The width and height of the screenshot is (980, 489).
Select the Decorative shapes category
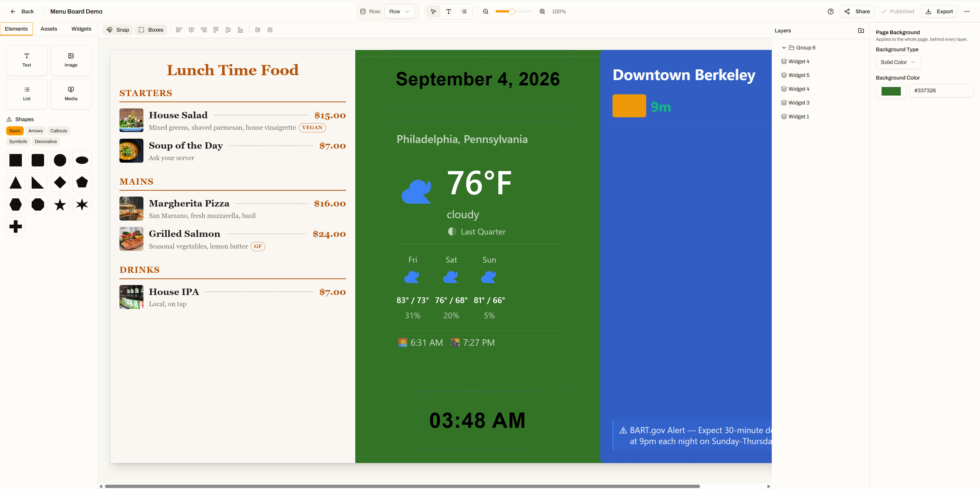(x=46, y=141)
